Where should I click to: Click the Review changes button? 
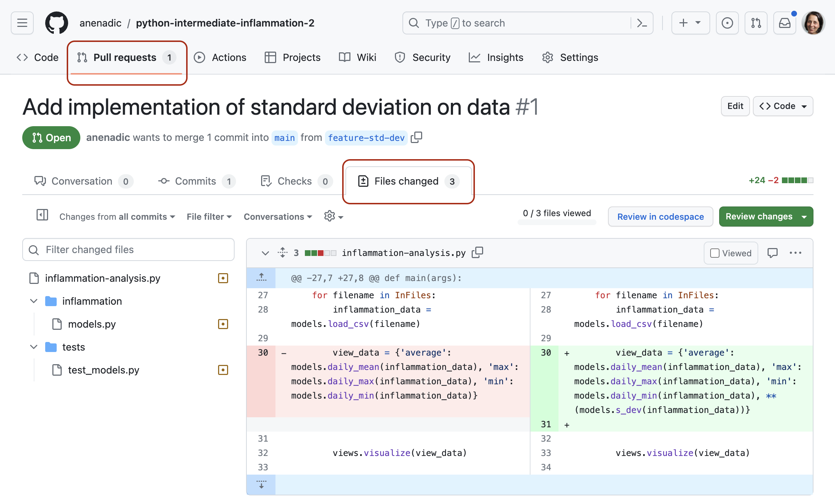759,217
